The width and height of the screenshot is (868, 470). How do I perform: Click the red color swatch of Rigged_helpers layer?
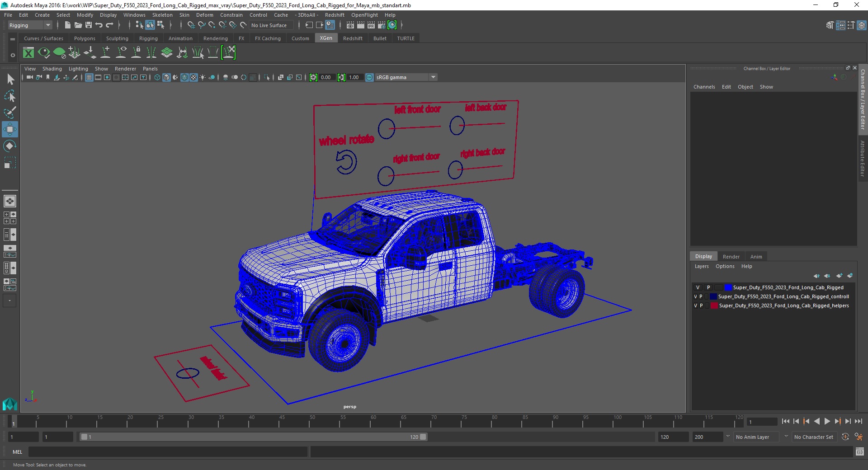[x=714, y=305]
